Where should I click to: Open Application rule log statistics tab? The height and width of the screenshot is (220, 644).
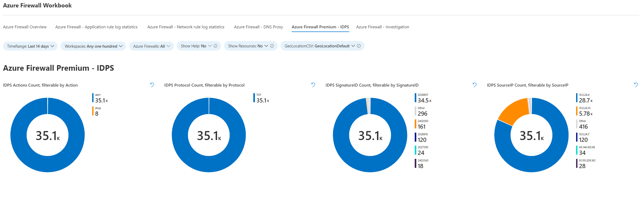[x=96, y=27]
